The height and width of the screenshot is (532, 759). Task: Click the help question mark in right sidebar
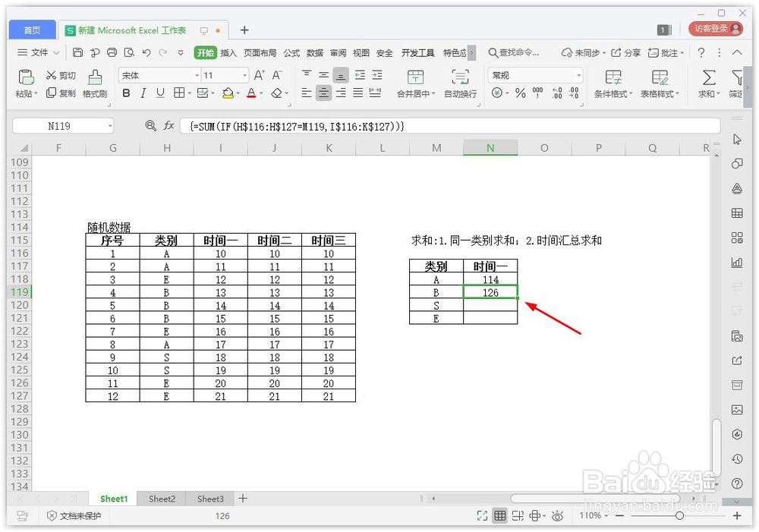click(x=737, y=483)
